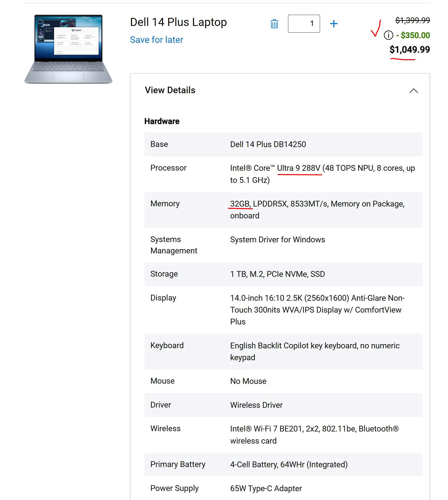Image resolution: width=448 pixels, height=500 pixels.
Task: Click the trash icon to remove laptop
Action: coord(274,24)
